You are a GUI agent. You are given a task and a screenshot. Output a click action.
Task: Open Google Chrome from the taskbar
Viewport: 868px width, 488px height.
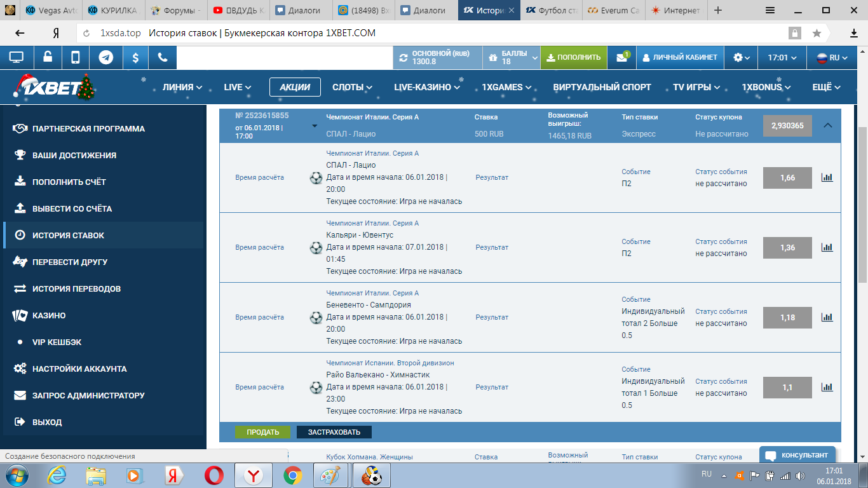pos(293,475)
